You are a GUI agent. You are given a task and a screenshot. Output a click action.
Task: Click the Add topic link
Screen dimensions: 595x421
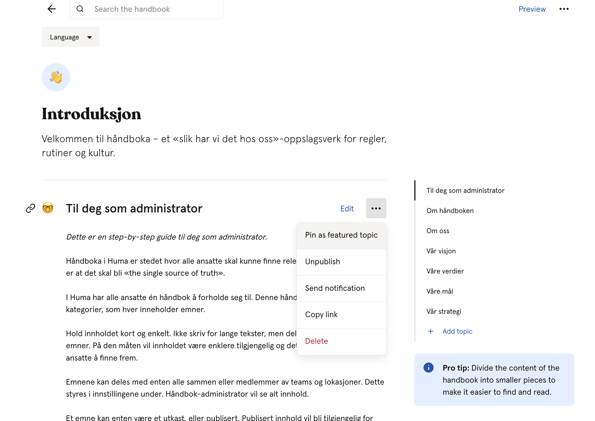[457, 331]
